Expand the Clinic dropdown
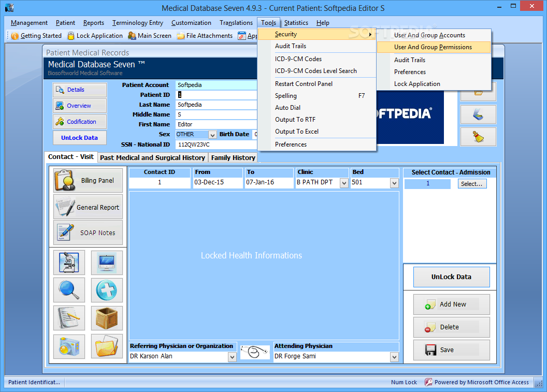Viewport: 547px width, 392px height. 344,183
